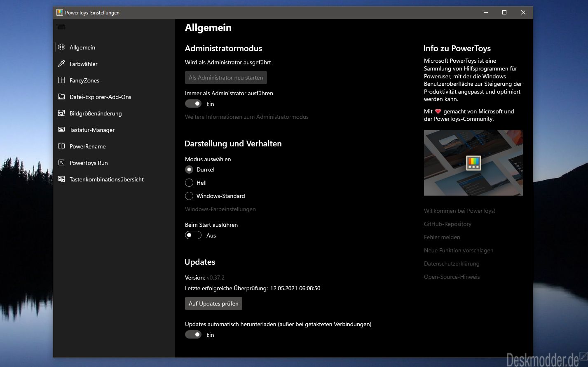Open the Farbwähler settings page
Screen dimensions: 588x367
[x=115, y=64]
